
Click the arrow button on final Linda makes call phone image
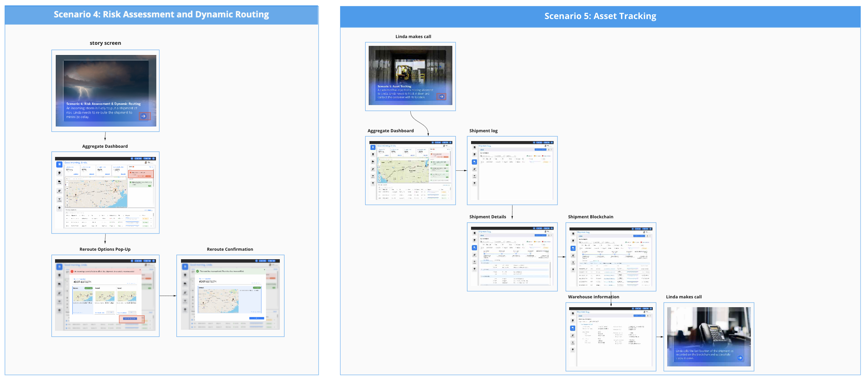[x=740, y=358]
